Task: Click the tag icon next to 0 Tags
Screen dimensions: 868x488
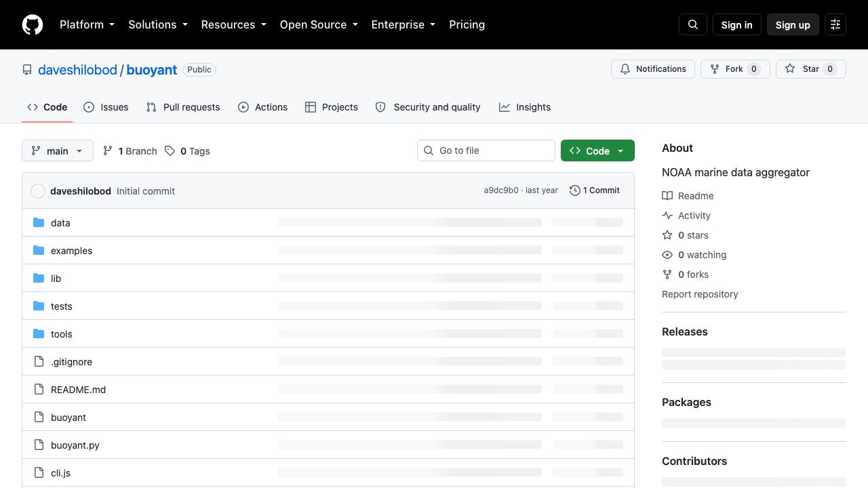Action: pyautogui.click(x=170, y=150)
